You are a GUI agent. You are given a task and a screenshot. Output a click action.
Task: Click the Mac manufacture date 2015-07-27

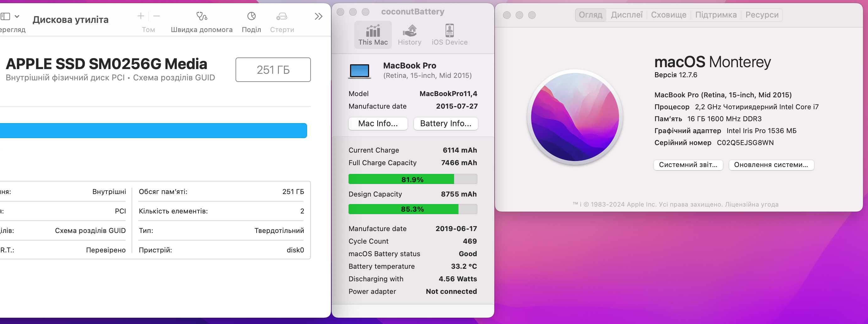[x=457, y=106]
